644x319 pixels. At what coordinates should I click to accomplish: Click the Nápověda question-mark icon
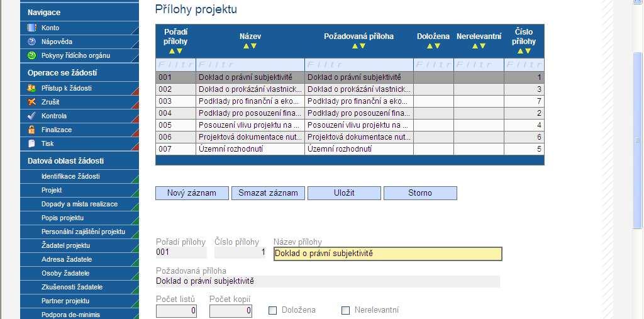point(31,42)
